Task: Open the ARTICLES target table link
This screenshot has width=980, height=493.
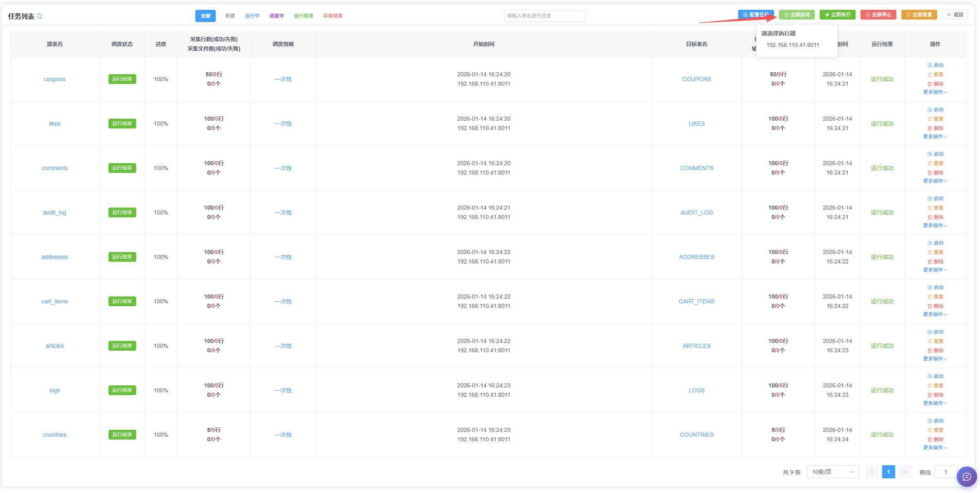Action: click(697, 346)
